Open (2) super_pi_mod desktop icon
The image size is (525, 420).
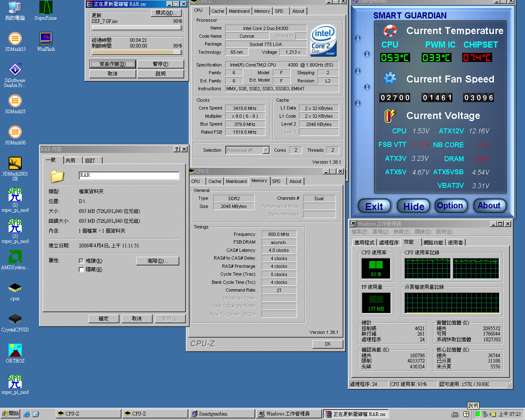(x=15, y=200)
